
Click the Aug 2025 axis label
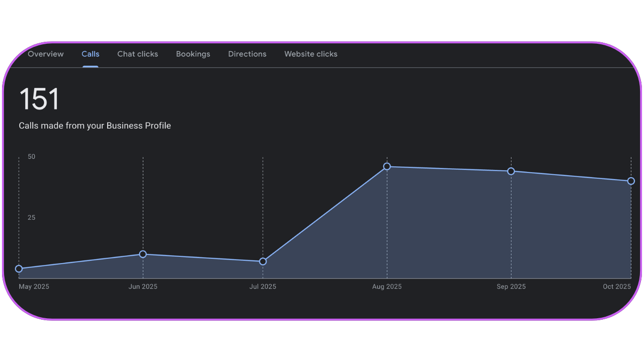(387, 287)
